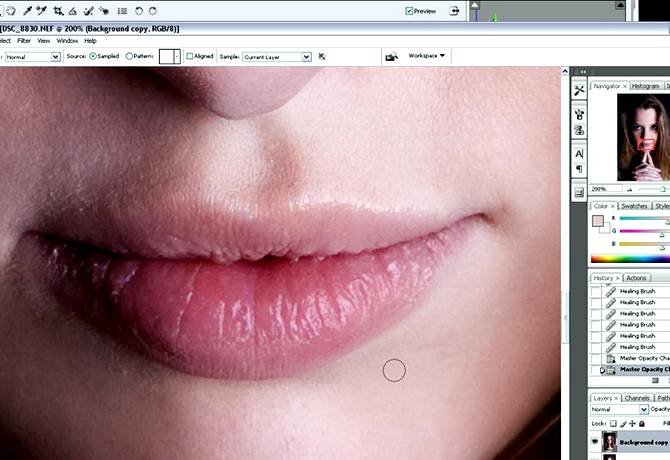Hide the Background copy layer

pos(595,442)
